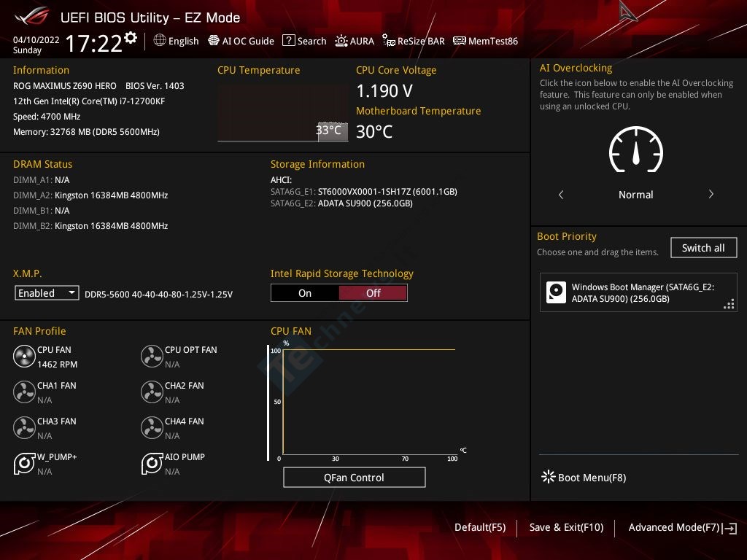This screenshot has width=747, height=560.
Task: Click the DIMM_A1 N/A entry
Action: pyautogui.click(x=42, y=180)
